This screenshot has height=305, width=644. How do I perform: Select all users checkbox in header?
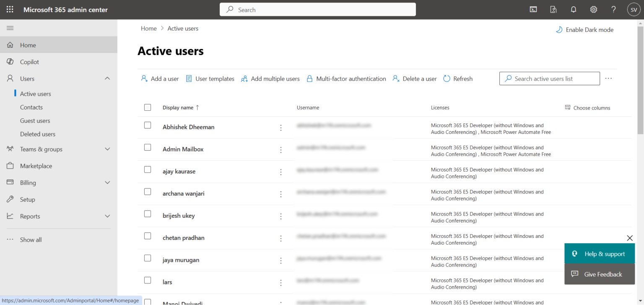(148, 107)
